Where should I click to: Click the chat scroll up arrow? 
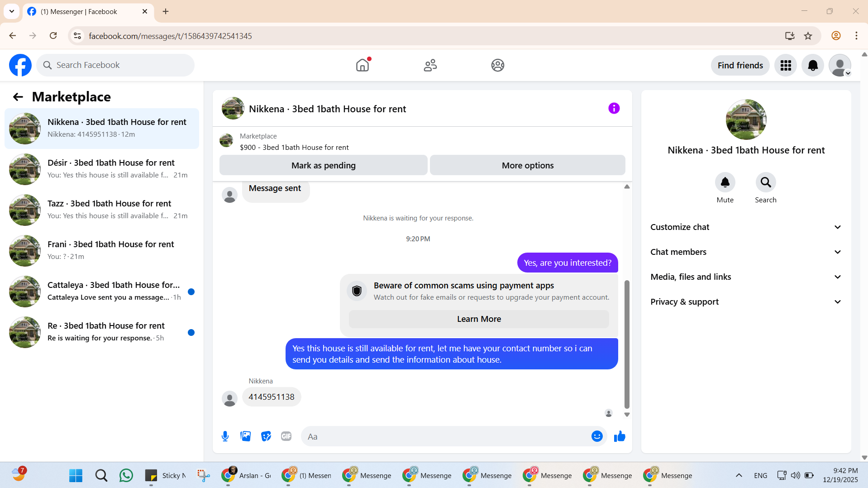tap(627, 187)
